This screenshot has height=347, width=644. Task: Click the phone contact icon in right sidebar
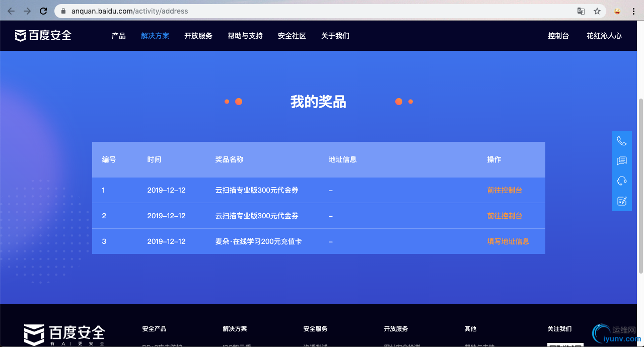coord(621,140)
